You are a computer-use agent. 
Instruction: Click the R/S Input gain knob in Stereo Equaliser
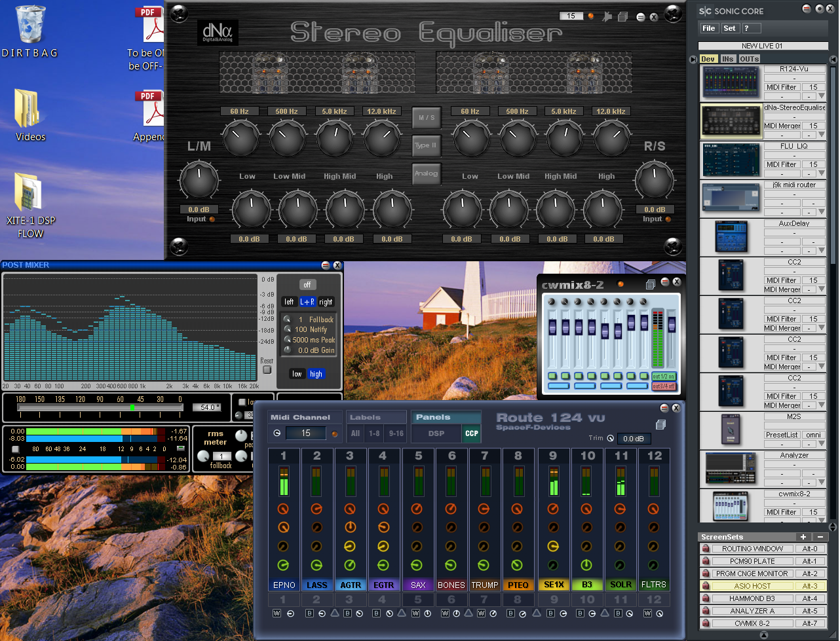tap(654, 181)
